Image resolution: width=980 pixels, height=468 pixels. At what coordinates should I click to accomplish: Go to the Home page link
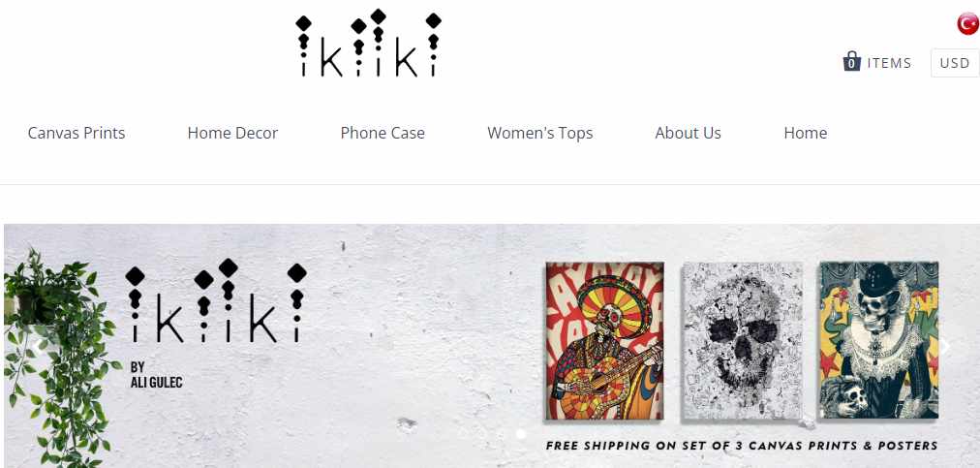[806, 133]
